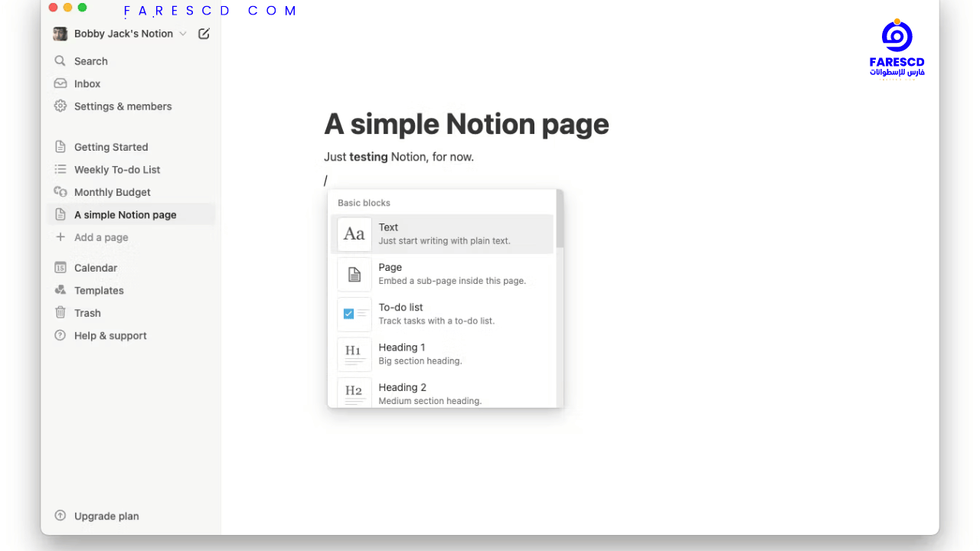Click the Help & support question icon
Viewport: 980px width, 551px height.
coord(60,335)
